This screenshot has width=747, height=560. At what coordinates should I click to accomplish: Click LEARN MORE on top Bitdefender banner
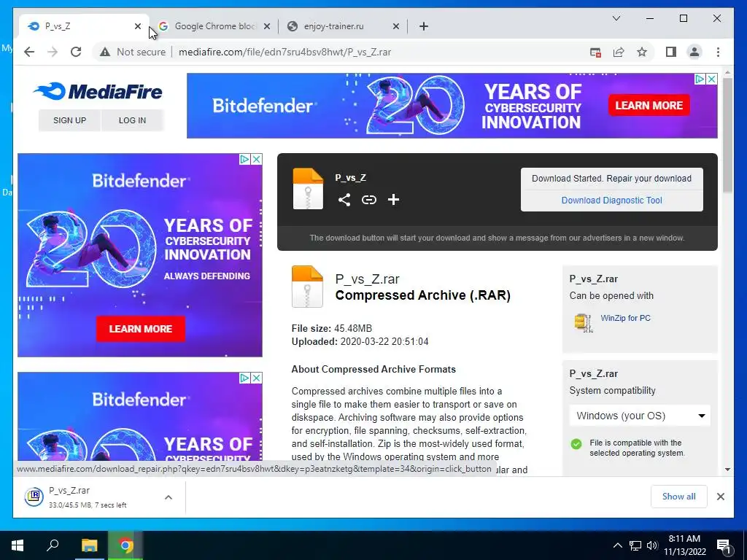tap(649, 105)
